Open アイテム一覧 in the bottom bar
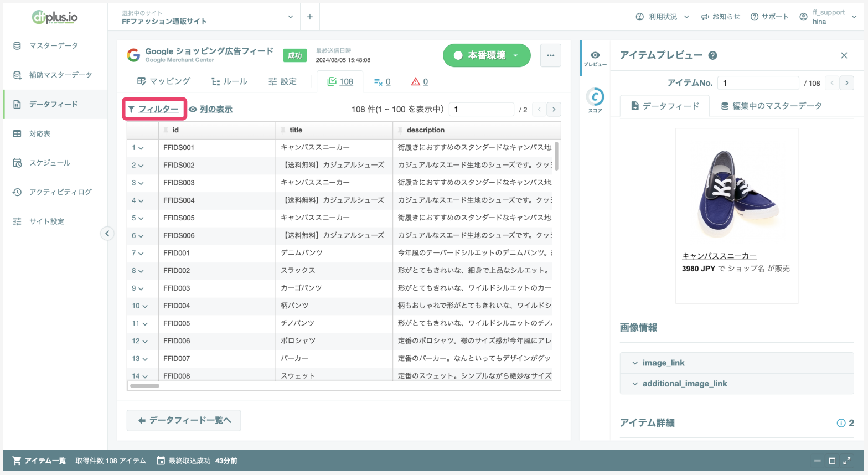 (x=39, y=461)
